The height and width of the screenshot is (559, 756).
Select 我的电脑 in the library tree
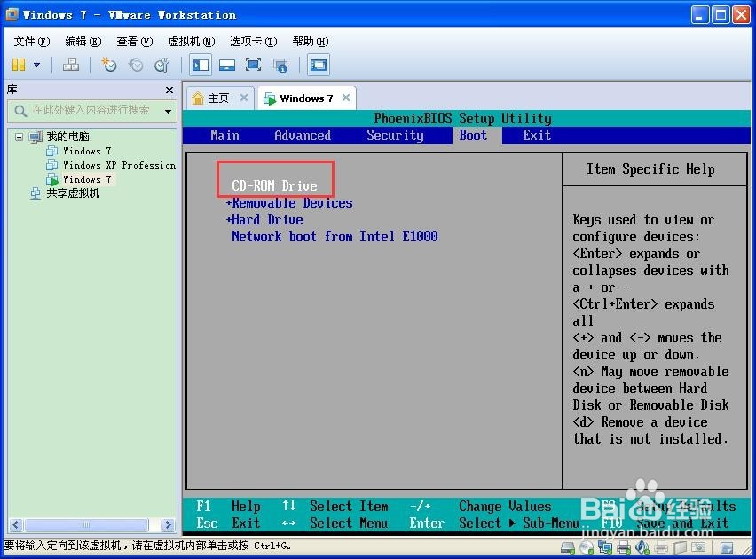coord(67,137)
